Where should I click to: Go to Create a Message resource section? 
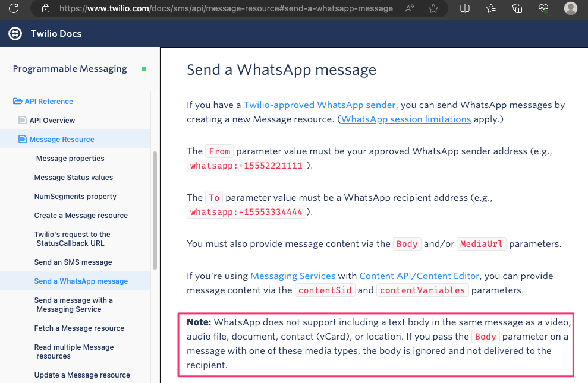[81, 216]
